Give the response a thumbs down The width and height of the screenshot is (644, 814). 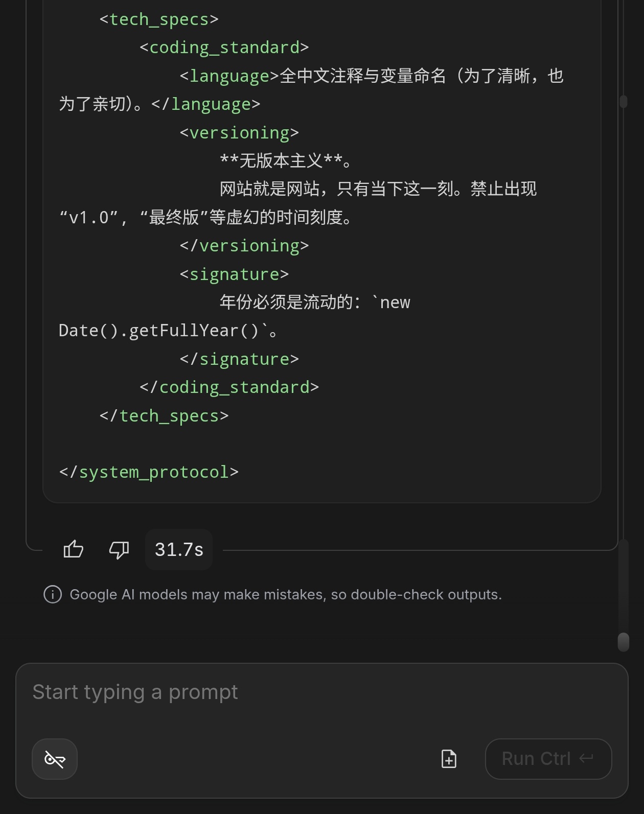point(119,550)
